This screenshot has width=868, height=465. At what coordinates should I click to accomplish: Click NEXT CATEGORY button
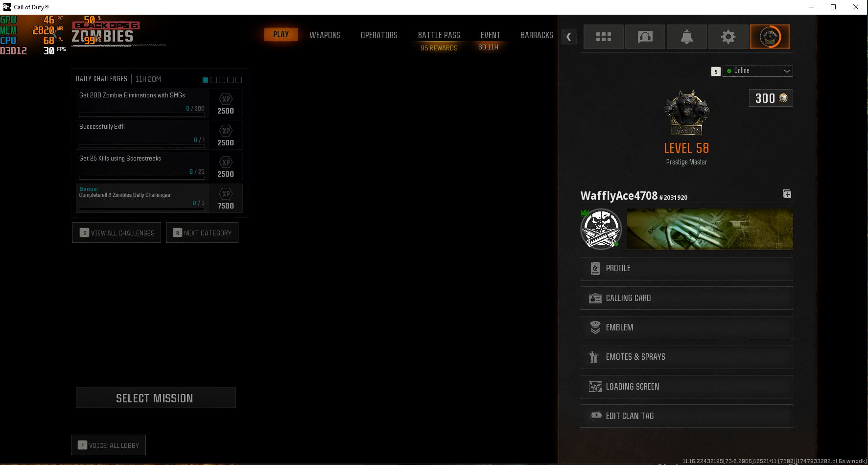tap(202, 233)
